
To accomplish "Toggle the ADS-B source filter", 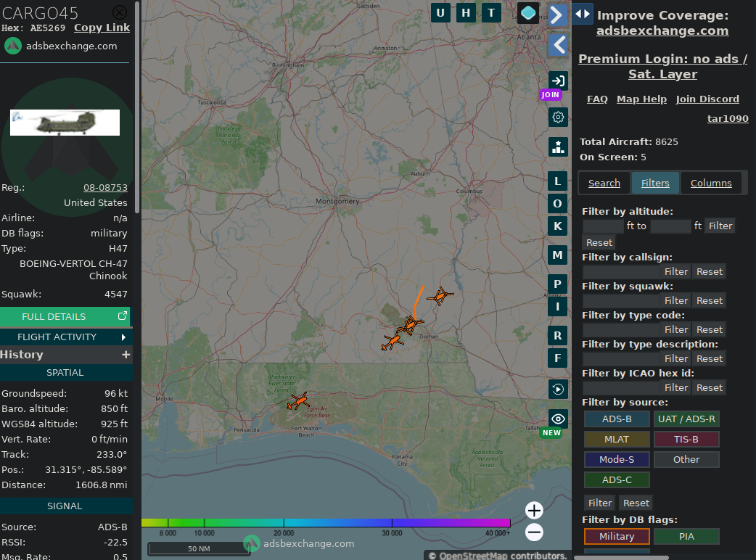I will 617,419.
